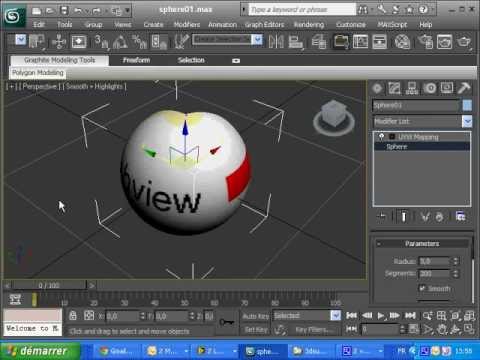Open Schematic View from main toolbar
480x360 pixels.
coord(380,42)
